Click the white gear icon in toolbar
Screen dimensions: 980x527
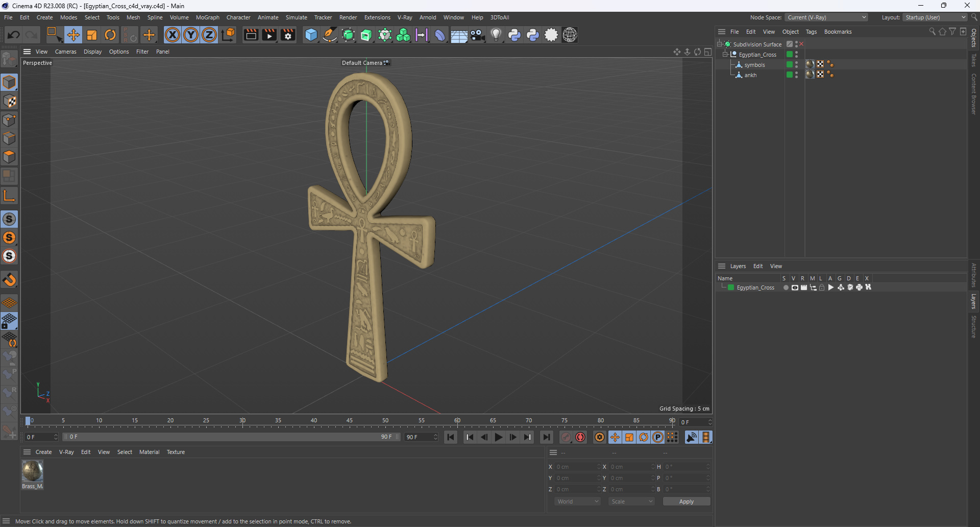tap(551, 35)
